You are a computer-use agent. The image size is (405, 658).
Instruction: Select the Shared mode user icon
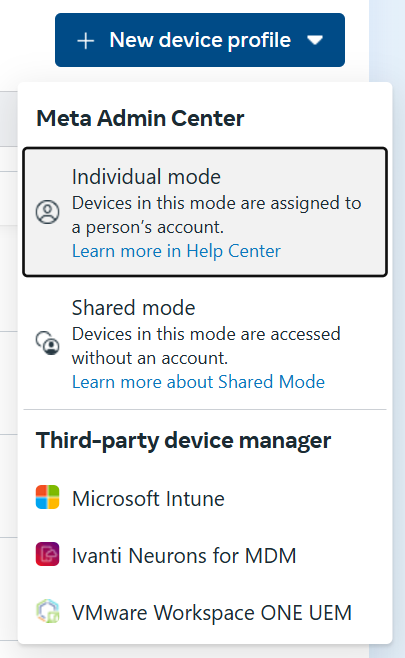pyautogui.click(x=47, y=343)
